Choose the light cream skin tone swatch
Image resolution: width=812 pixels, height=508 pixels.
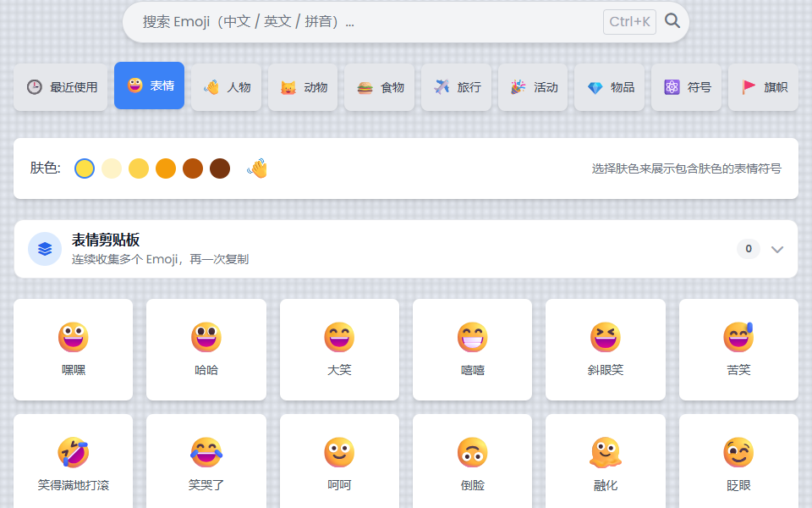(112, 168)
